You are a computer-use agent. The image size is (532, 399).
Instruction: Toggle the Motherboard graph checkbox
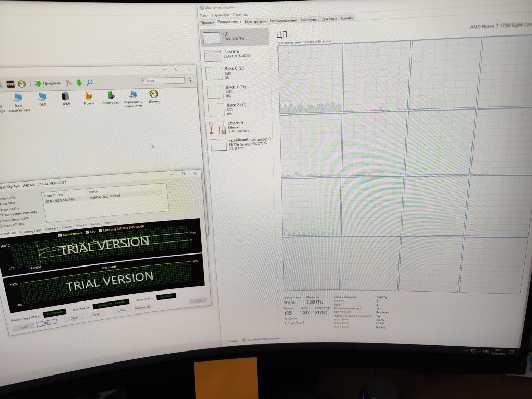(x=60, y=235)
